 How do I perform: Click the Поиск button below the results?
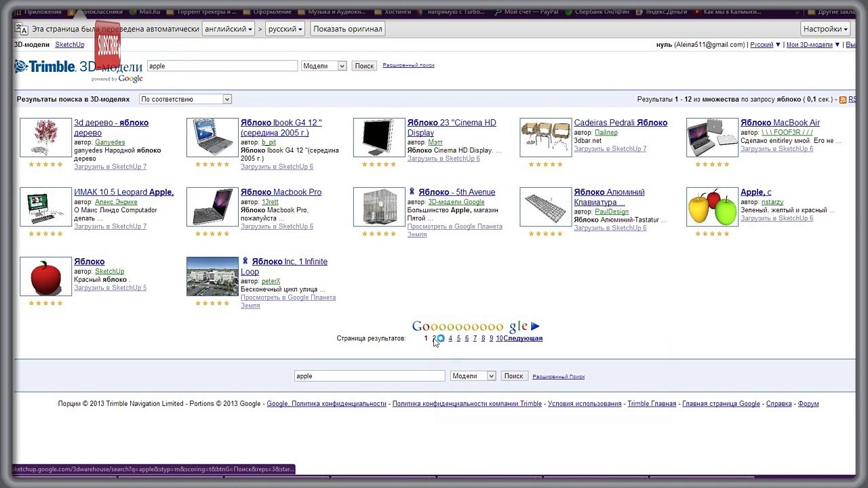pyautogui.click(x=513, y=376)
